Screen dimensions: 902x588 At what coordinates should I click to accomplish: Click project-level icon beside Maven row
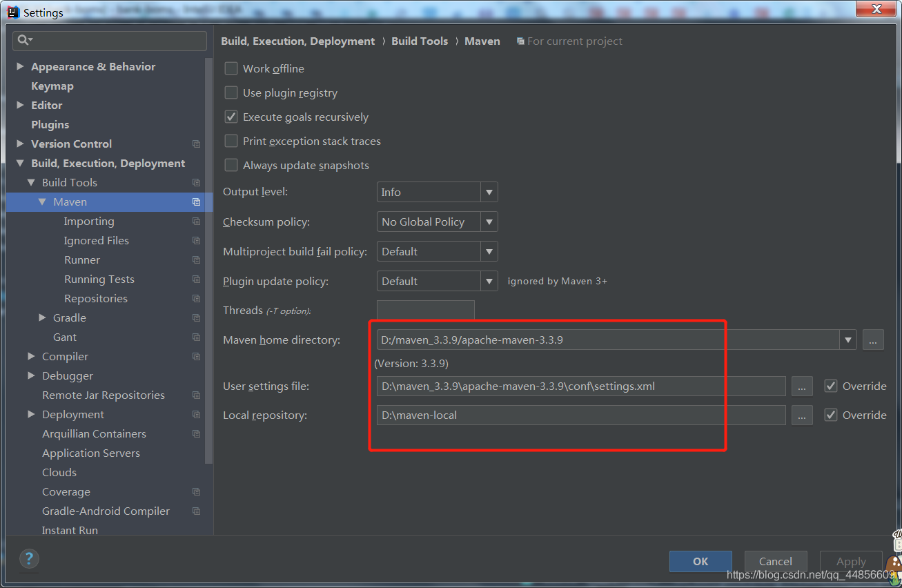click(197, 202)
